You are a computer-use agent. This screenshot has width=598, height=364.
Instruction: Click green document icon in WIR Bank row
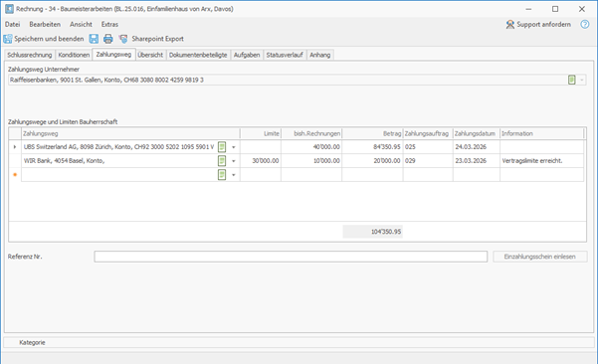(x=222, y=161)
